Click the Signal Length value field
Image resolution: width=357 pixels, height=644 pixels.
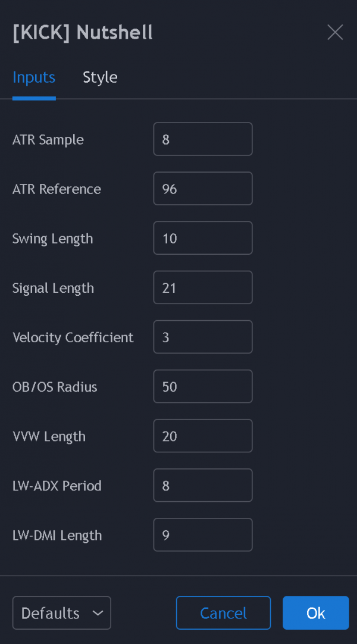point(203,287)
